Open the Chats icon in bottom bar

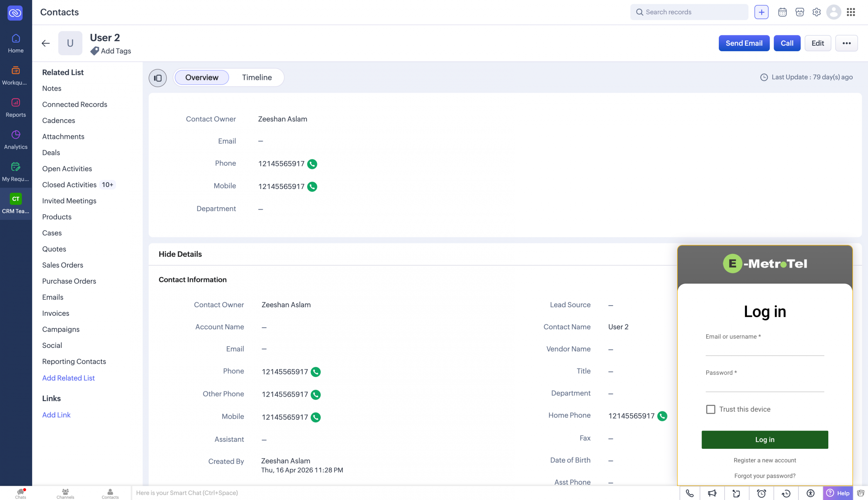(21, 493)
